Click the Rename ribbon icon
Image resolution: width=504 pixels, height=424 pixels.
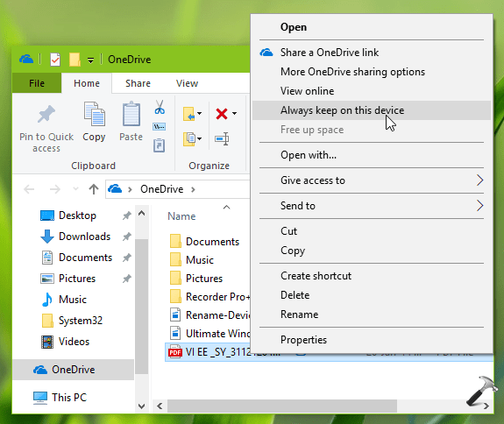tap(222, 138)
